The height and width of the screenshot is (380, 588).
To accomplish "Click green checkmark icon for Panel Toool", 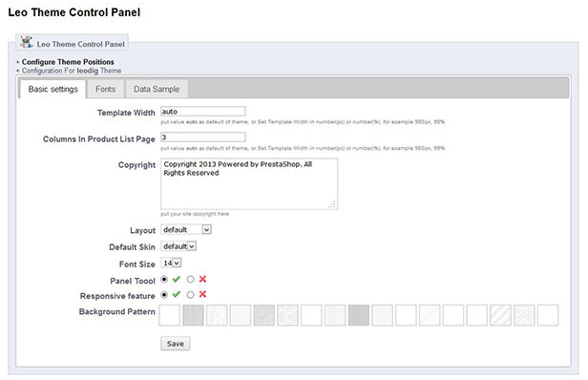I will (177, 279).
